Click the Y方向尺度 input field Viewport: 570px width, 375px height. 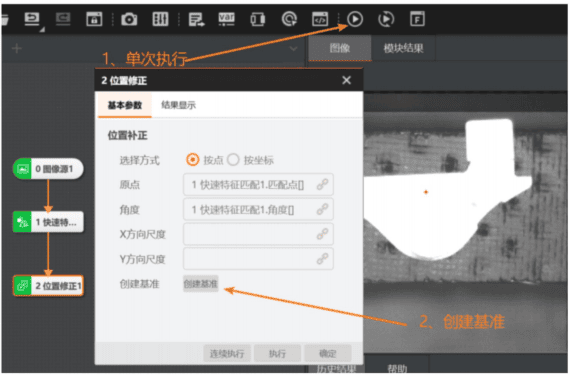coord(258,259)
